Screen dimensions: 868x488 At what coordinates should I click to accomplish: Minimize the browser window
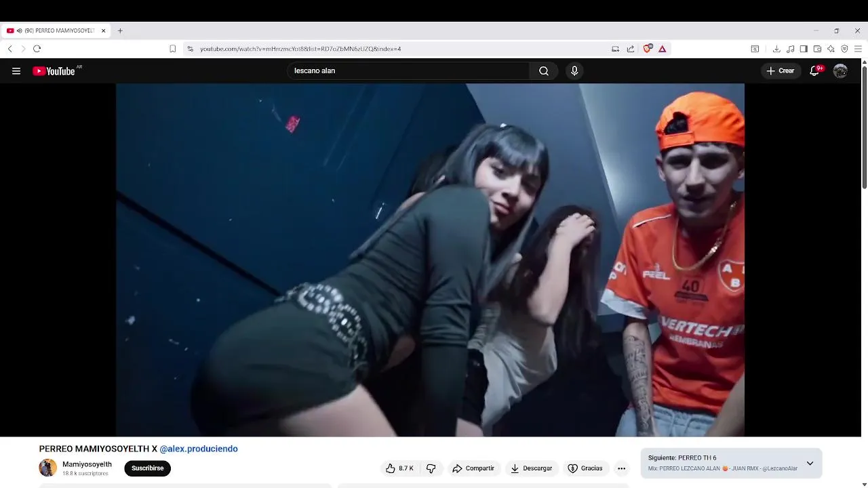coord(816,30)
